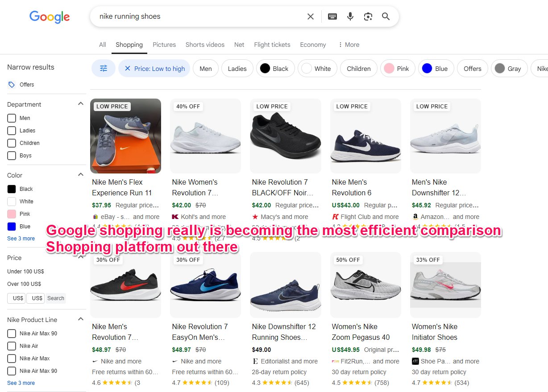
Task: Select the Blue color chip
Action: coord(436,69)
